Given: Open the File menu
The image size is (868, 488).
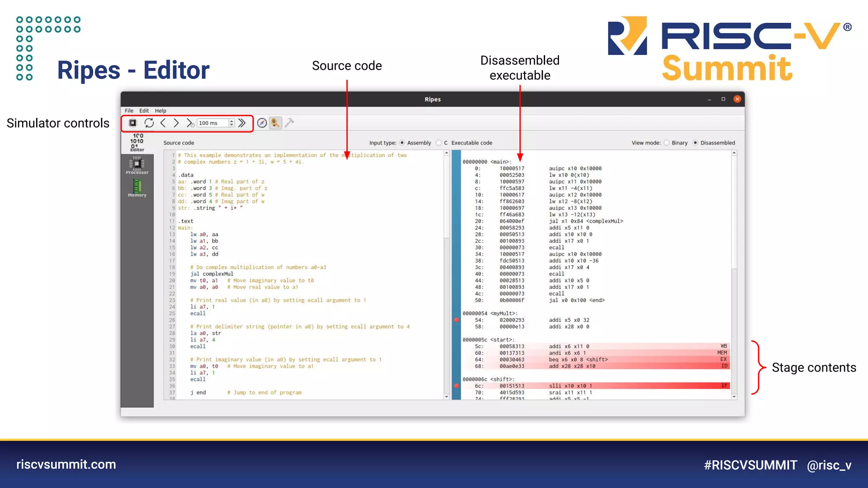Looking at the screenshot, I should pyautogui.click(x=129, y=111).
